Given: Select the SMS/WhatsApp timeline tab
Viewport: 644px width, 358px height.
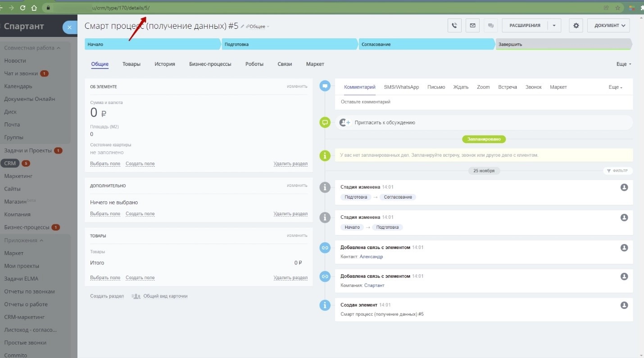Looking at the screenshot, I should pyautogui.click(x=401, y=87).
